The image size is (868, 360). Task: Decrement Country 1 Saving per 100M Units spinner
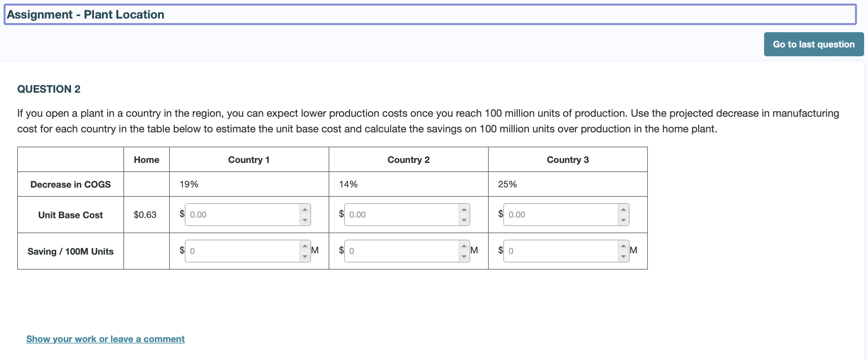(x=304, y=256)
